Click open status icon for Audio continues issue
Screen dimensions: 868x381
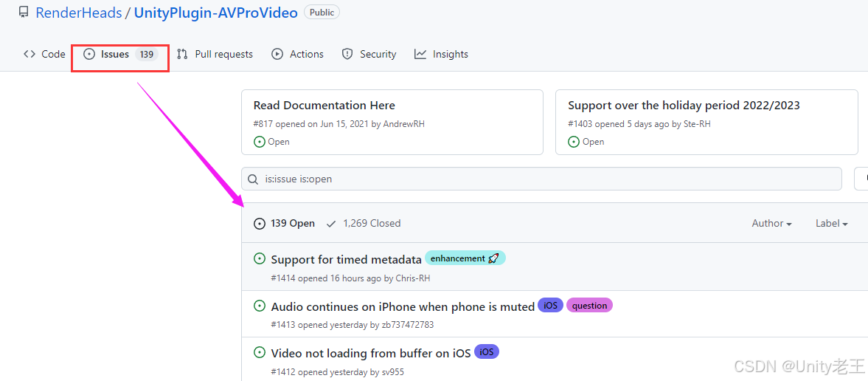(x=259, y=306)
